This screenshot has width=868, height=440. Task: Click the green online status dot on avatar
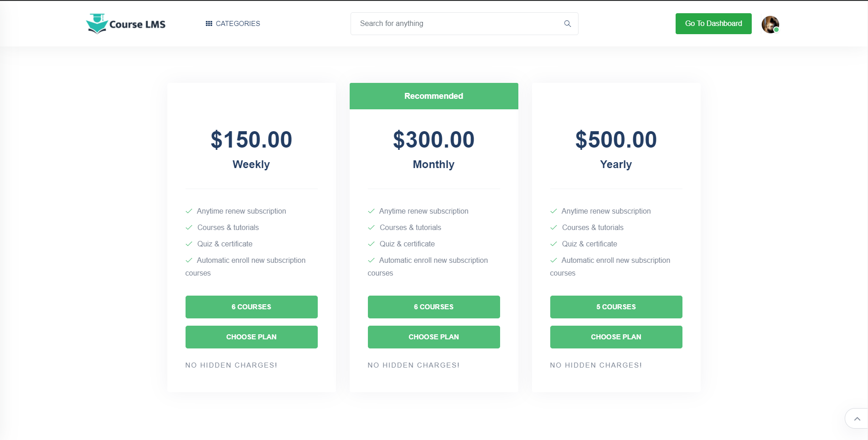(775, 30)
